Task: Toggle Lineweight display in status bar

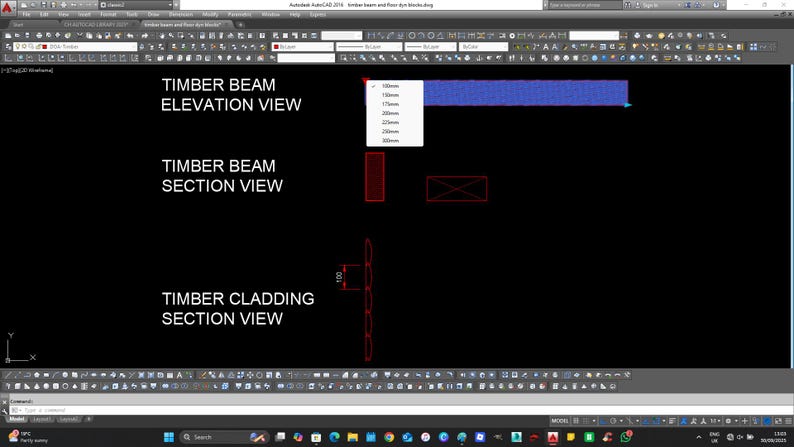Action: [672, 421]
